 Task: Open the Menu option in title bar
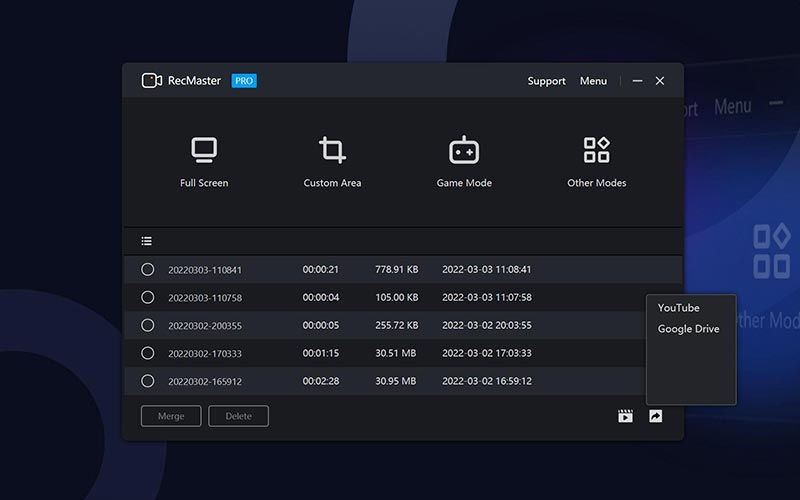click(593, 81)
